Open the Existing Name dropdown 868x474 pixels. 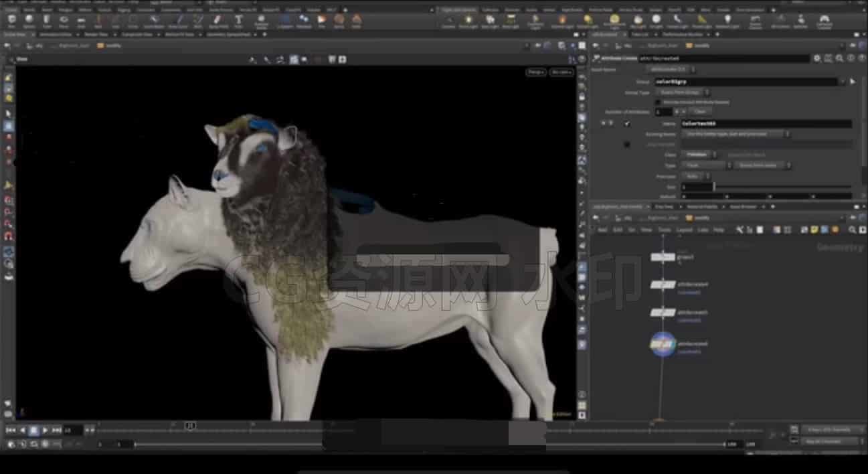pos(735,134)
